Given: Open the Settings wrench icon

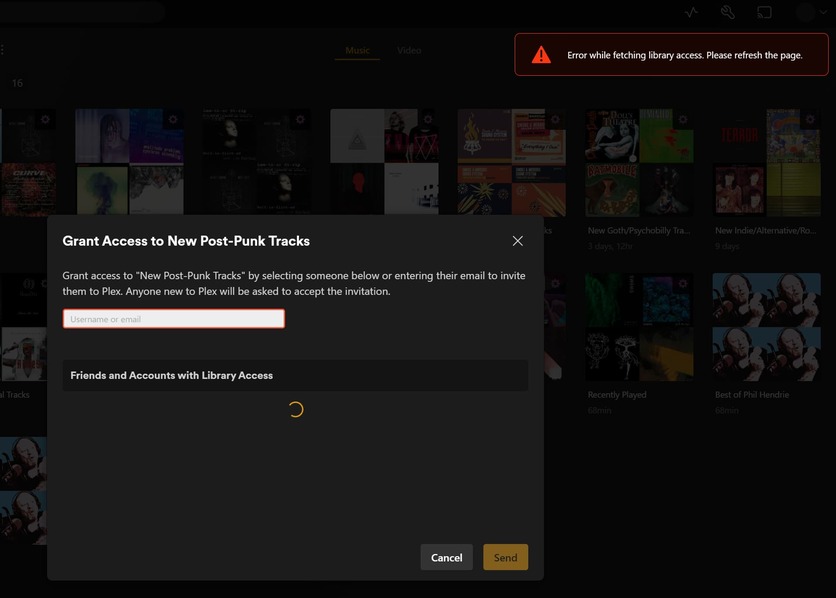Looking at the screenshot, I should [728, 12].
